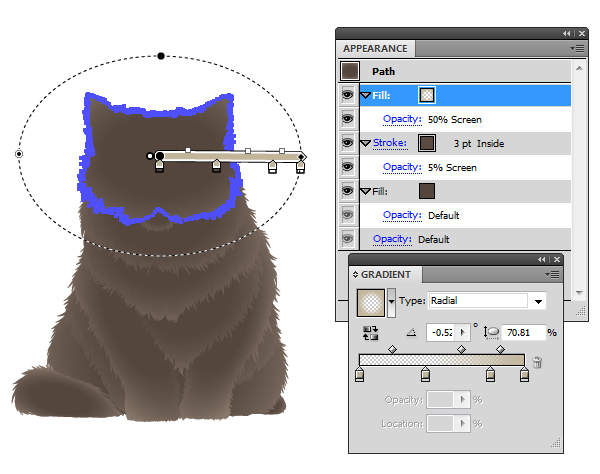Click the gradient Opacity percent field

440,400
